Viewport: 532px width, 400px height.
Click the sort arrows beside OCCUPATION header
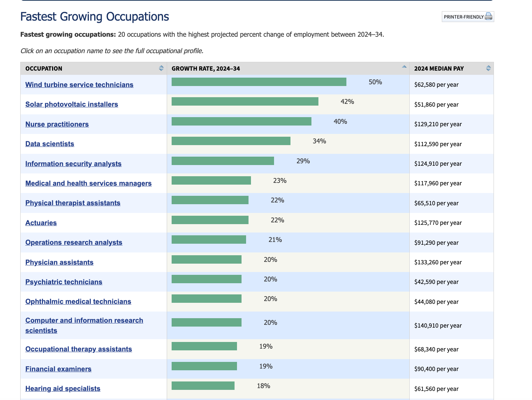click(x=161, y=68)
